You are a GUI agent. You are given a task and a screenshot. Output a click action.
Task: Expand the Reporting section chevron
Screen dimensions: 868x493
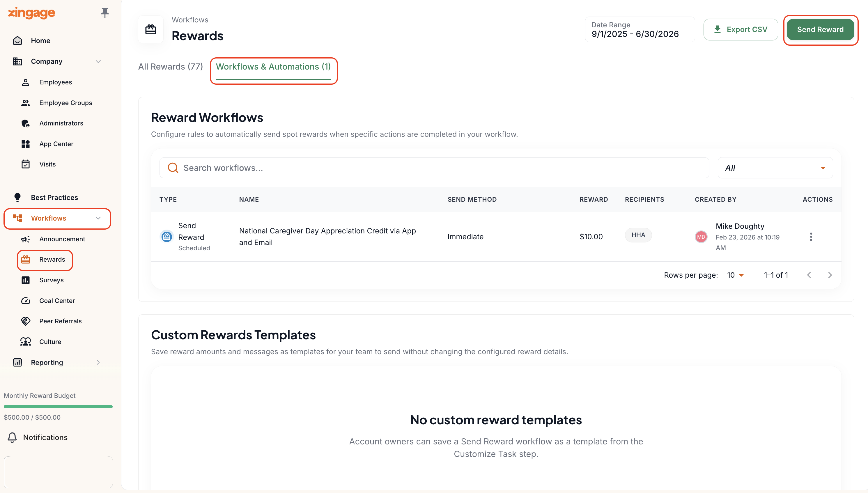98,363
